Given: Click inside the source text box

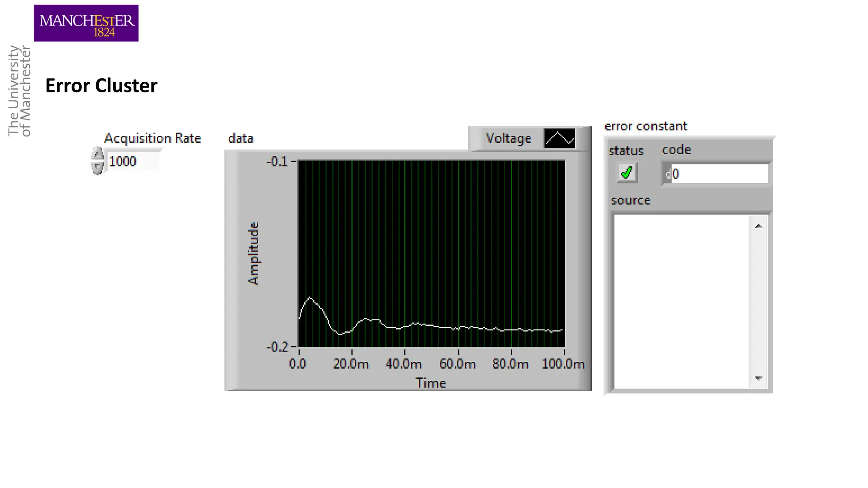Looking at the screenshot, I should pyautogui.click(x=682, y=302).
